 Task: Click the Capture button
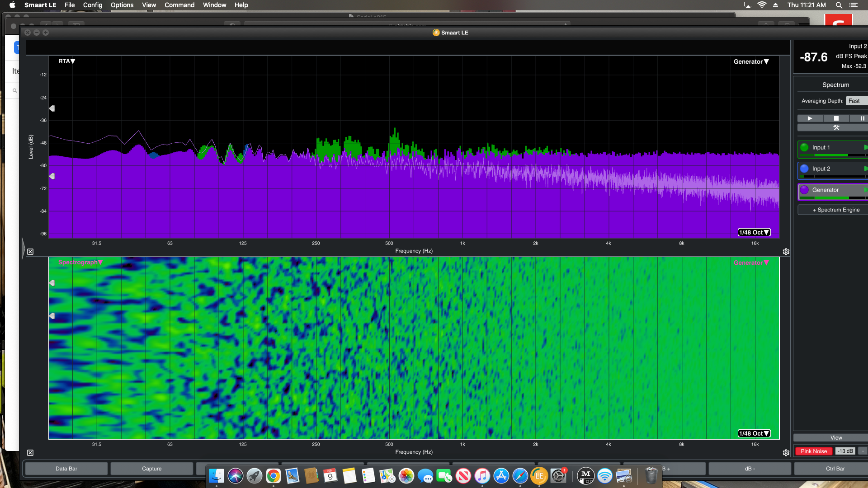(x=152, y=469)
